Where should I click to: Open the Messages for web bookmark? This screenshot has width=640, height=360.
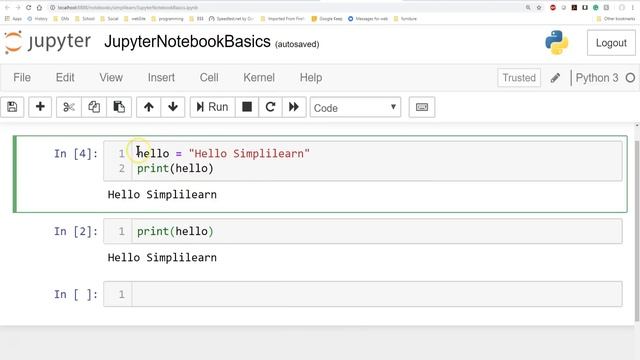(x=368, y=19)
